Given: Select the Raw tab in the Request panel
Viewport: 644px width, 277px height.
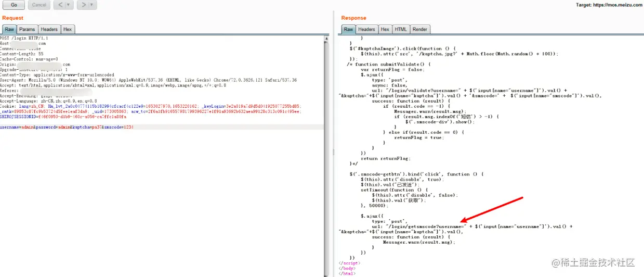Looking at the screenshot, I should tap(9, 30).
